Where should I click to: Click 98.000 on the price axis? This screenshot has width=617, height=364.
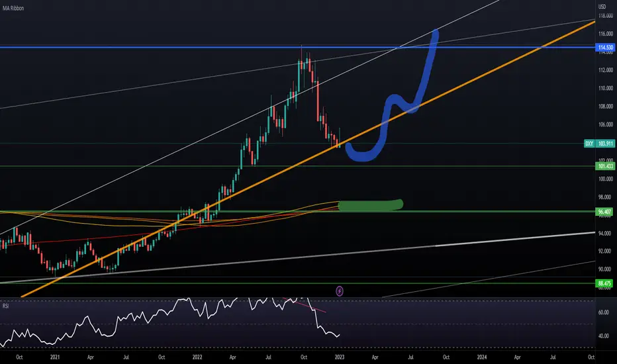coord(605,197)
